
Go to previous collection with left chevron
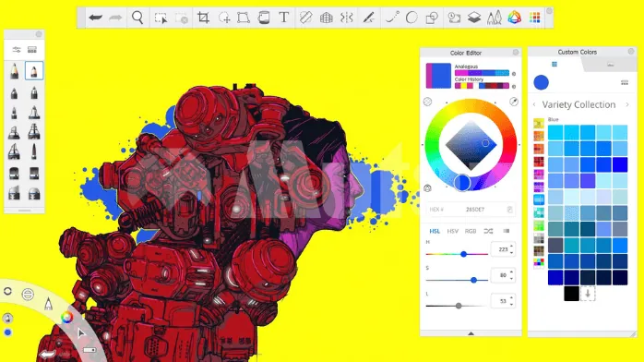point(534,104)
